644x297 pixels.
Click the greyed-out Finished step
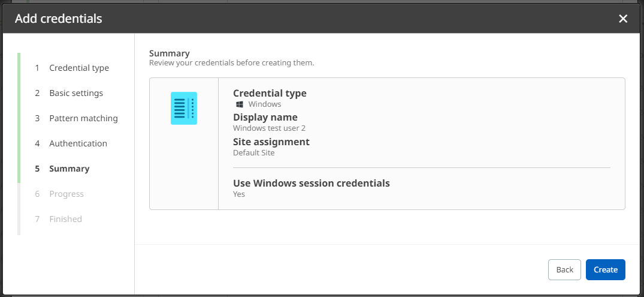coord(65,219)
